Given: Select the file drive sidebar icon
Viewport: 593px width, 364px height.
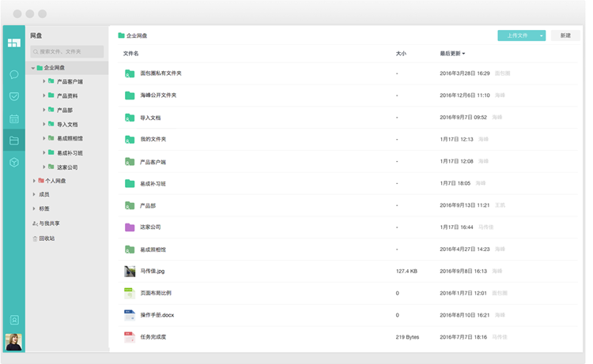Looking at the screenshot, I should pos(14,141).
